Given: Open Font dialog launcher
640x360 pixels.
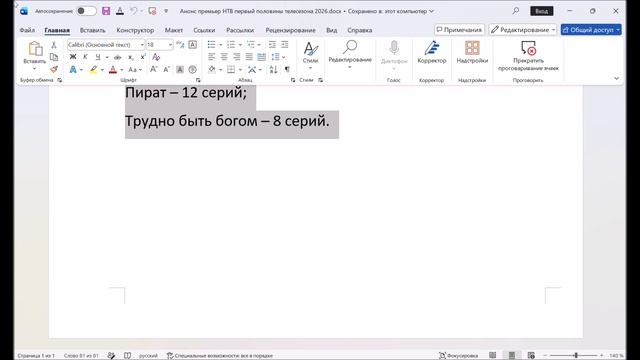Looking at the screenshot, I should point(198,80).
